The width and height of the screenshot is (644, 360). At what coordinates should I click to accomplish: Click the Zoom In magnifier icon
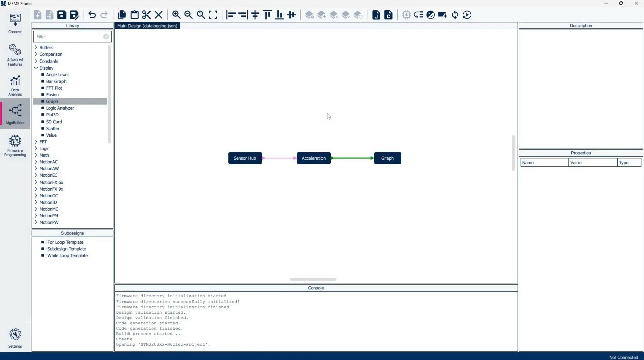[x=176, y=15]
